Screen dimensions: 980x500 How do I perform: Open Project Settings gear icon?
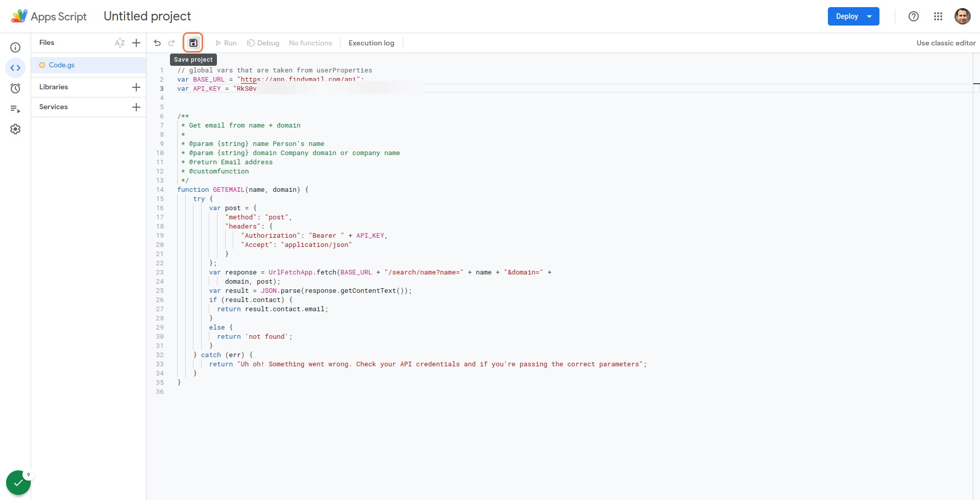[x=15, y=129]
